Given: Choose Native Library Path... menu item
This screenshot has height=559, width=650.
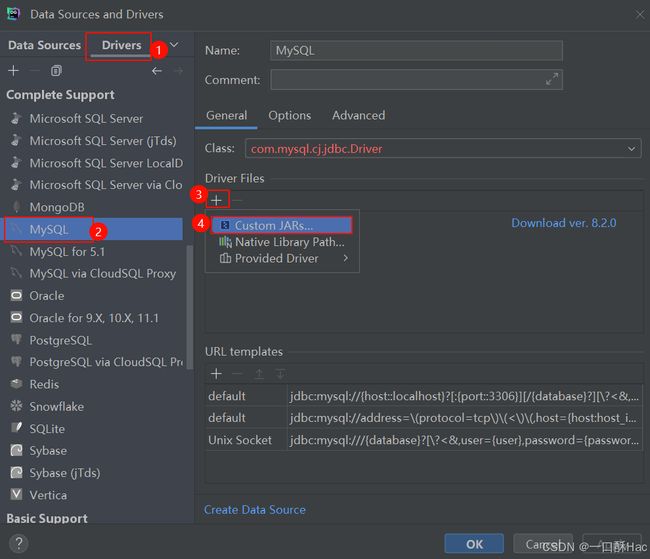Looking at the screenshot, I should coord(281,242).
